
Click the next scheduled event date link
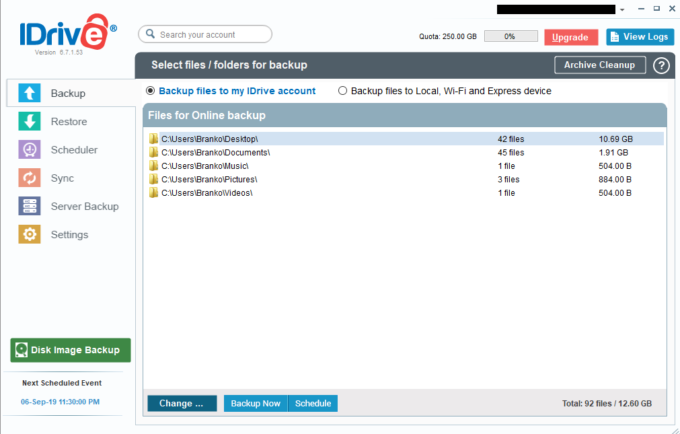click(x=60, y=401)
